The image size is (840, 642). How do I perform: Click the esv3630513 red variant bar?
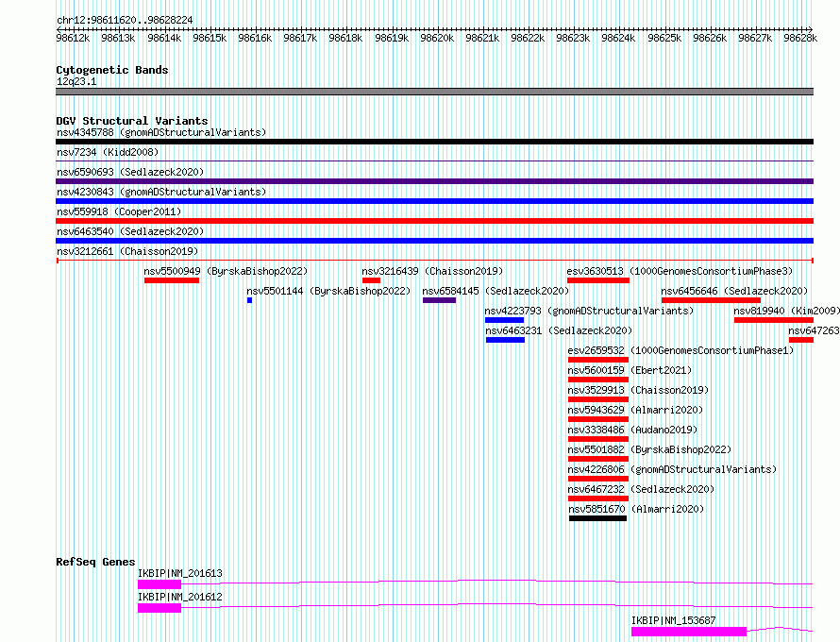(598, 280)
